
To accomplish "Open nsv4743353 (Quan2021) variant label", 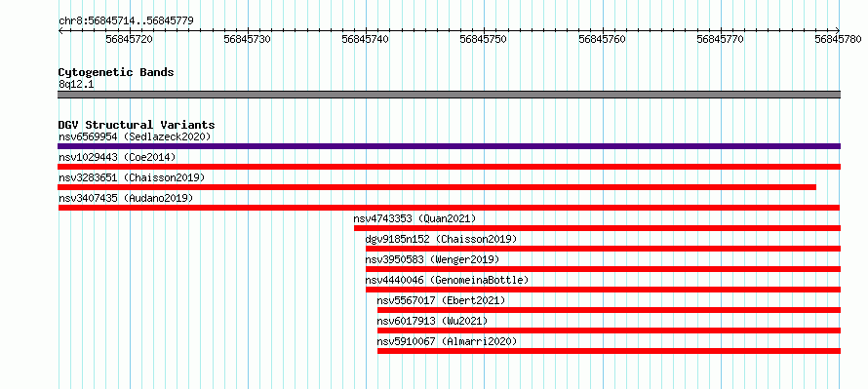I will 414,218.
